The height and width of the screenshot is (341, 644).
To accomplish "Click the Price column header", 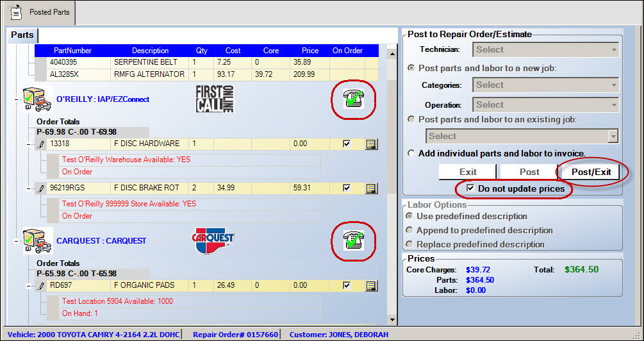I will 310,51.
